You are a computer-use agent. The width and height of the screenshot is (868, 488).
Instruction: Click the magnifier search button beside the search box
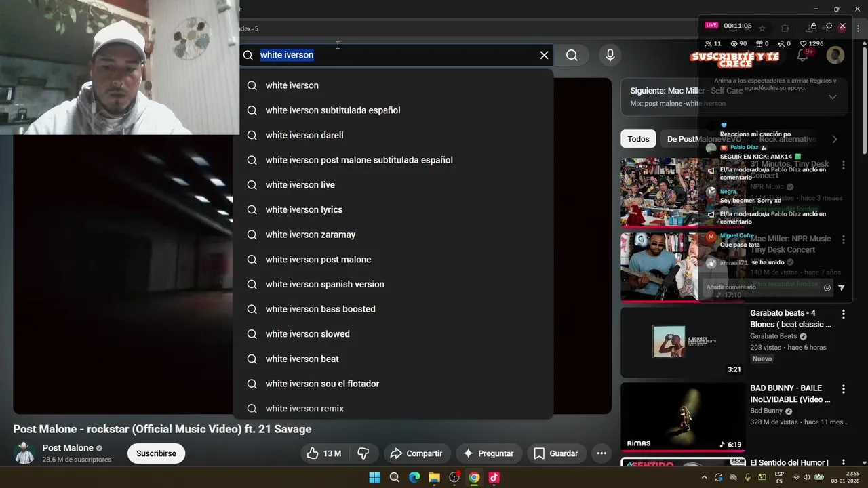(x=572, y=55)
